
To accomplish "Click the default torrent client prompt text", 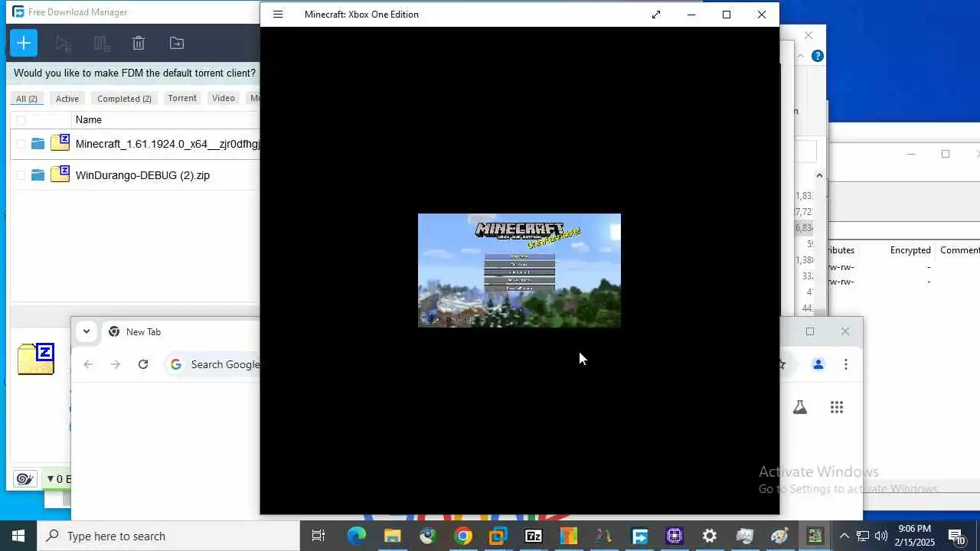I will coord(135,73).
